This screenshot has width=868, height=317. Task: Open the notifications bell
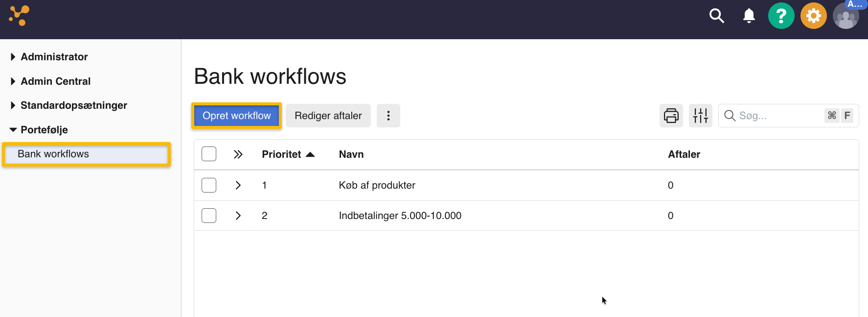[x=749, y=16]
